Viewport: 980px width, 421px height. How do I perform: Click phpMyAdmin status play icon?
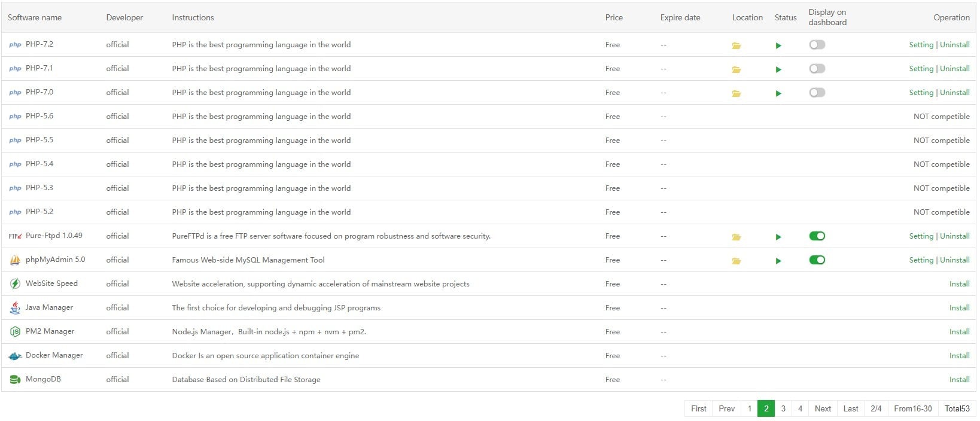tap(778, 261)
